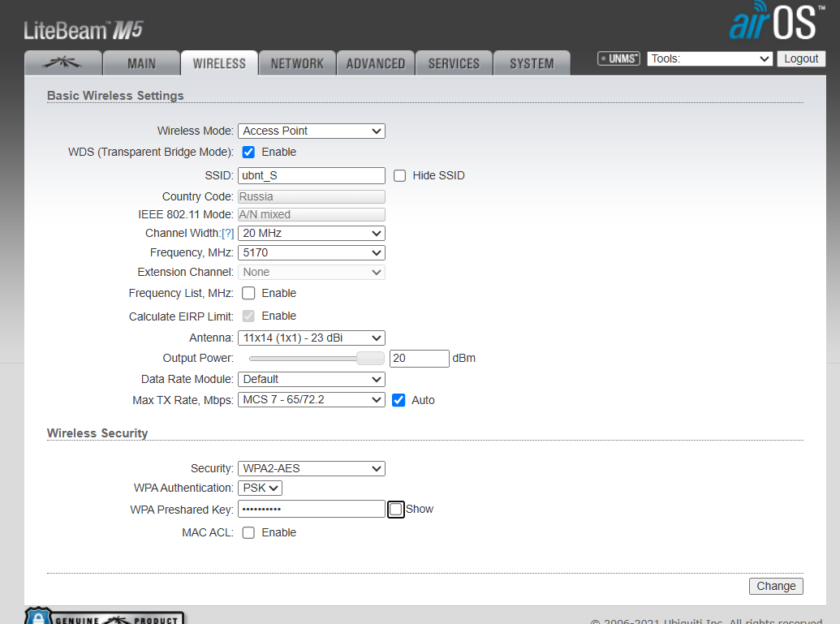The image size is (840, 624).
Task: Expand the Frequency MHz dropdown
Action: (312, 253)
